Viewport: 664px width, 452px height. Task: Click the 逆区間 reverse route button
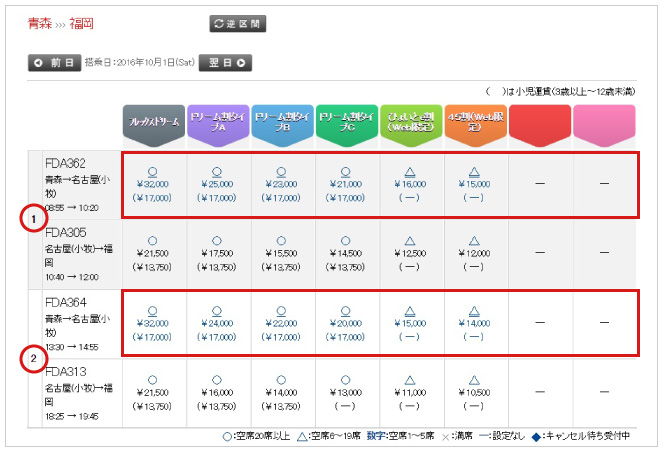[238, 24]
